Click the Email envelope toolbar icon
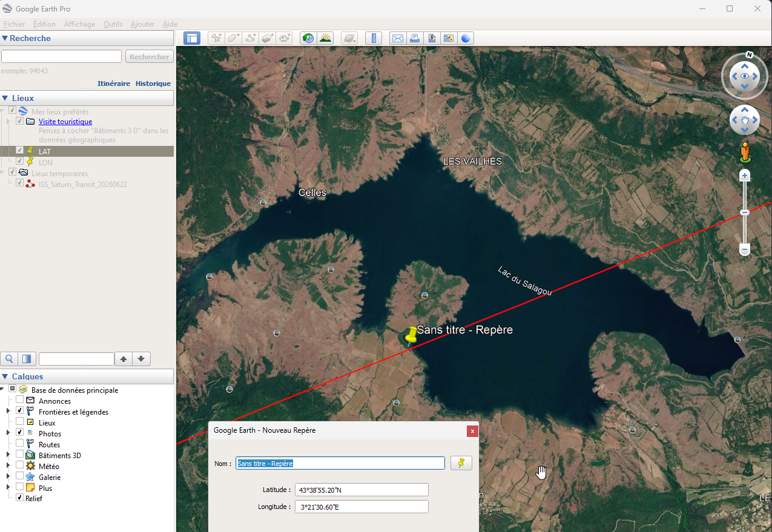The height and width of the screenshot is (532, 772). click(398, 38)
